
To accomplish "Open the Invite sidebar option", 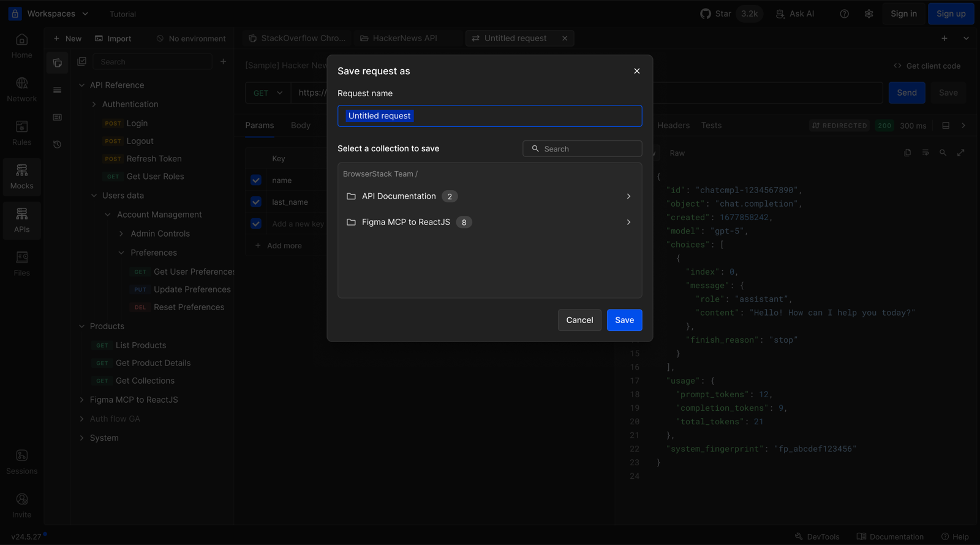I will (21, 505).
